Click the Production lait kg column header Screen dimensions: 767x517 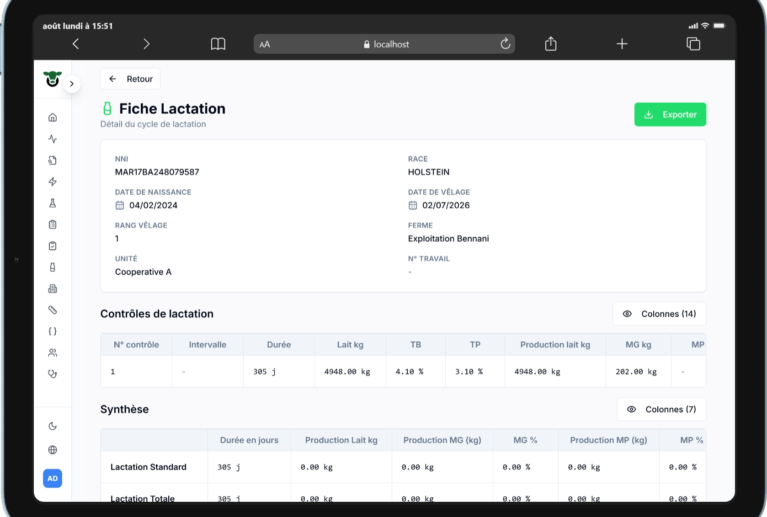[555, 345]
